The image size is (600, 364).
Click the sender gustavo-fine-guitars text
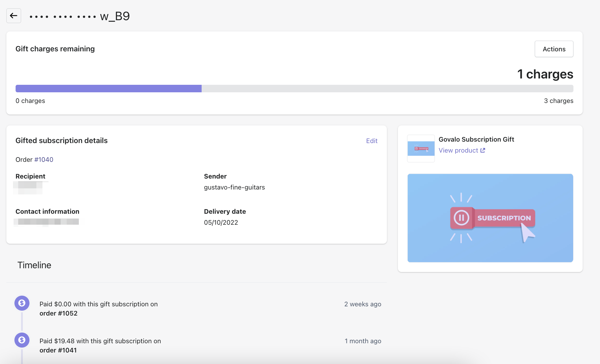pos(234,187)
